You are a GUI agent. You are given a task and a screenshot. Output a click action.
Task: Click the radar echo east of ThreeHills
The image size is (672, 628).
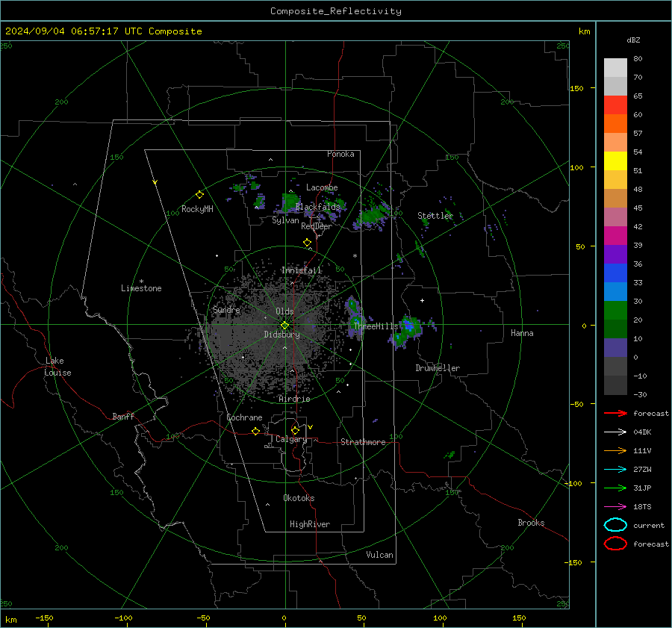pyautogui.click(x=406, y=331)
